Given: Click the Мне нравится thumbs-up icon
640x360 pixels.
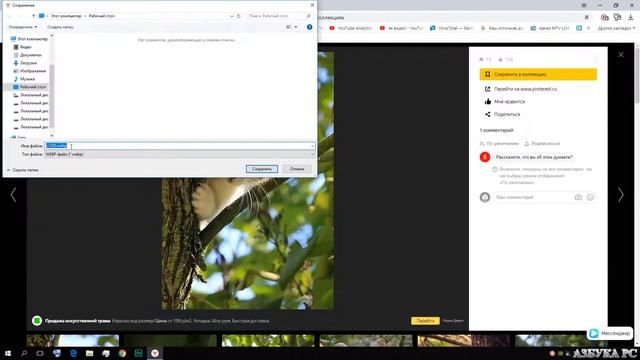Looking at the screenshot, I should [487, 102].
